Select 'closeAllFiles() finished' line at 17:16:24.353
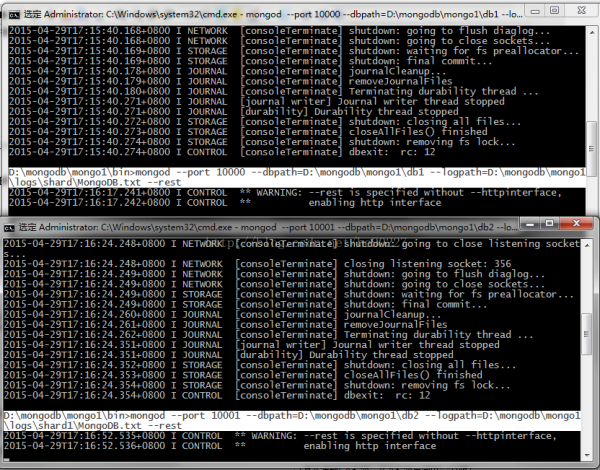Viewport: 600px width, 470px height. 243,375
